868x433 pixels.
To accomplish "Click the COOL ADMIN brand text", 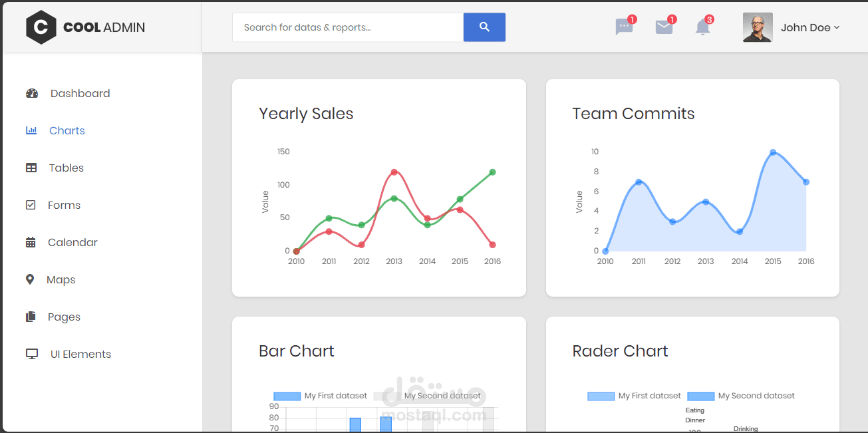I will (104, 27).
